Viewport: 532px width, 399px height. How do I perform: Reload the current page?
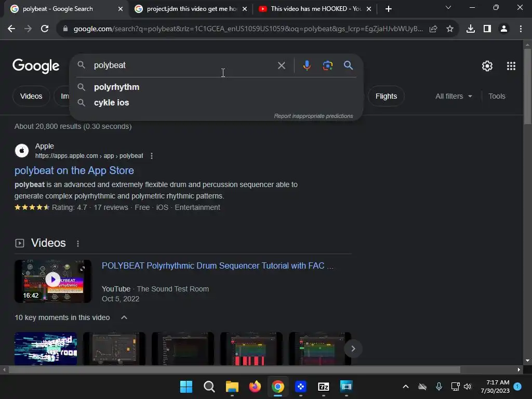click(x=45, y=29)
